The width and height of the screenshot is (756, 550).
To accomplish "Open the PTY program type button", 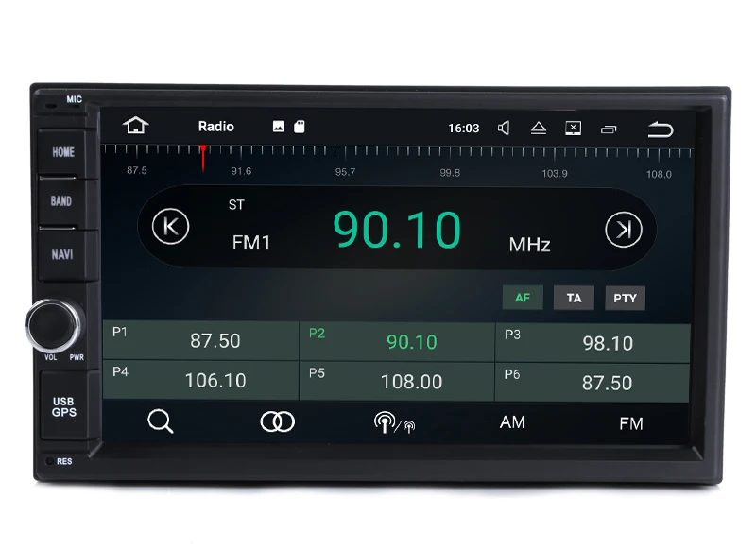I will point(625,299).
